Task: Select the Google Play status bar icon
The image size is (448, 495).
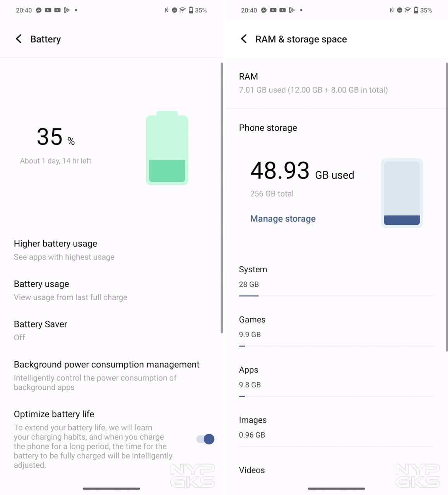Action: [66, 10]
